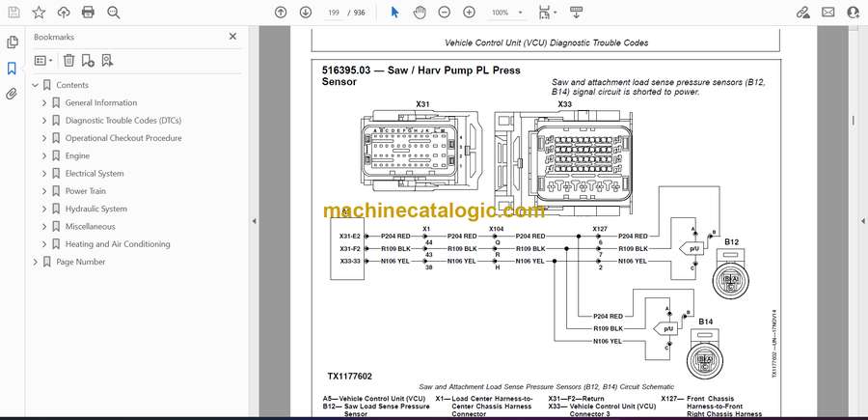Image resolution: width=868 pixels, height=420 pixels.
Task: Open Heating and Air Conditioning bookmark
Action: [118, 244]
